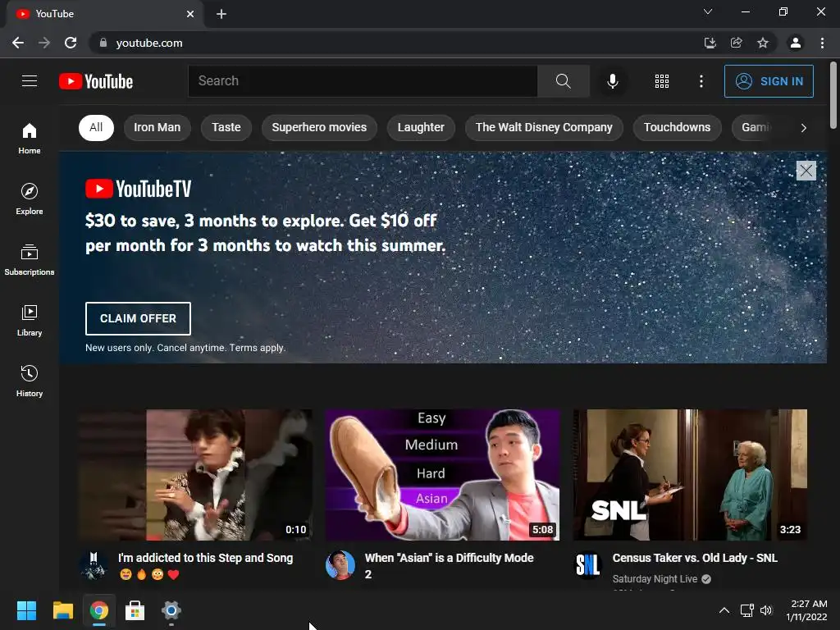Open Windows Start menu

[x=26, y=610]
